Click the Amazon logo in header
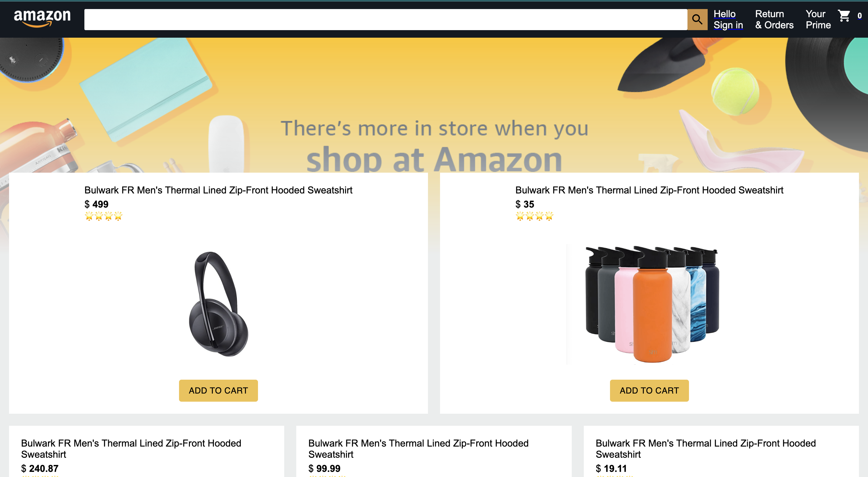This screenshot has width=868, height=477. 42,18
